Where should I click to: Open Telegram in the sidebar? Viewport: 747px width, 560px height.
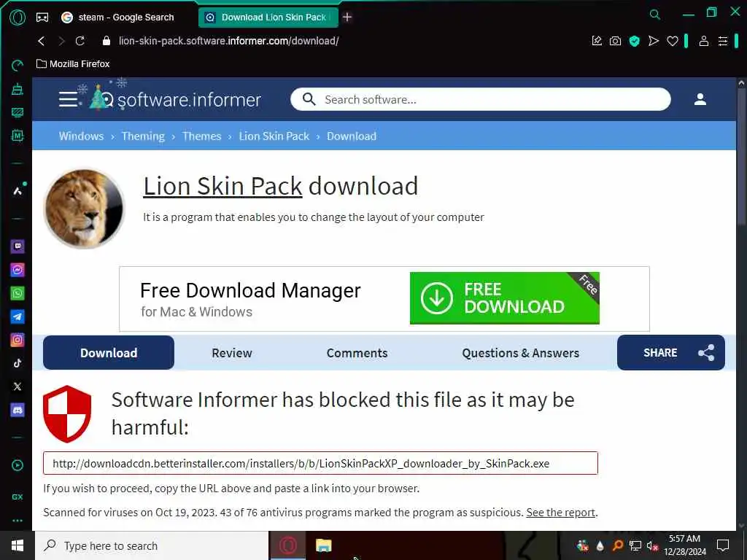(x=18, y=316)
